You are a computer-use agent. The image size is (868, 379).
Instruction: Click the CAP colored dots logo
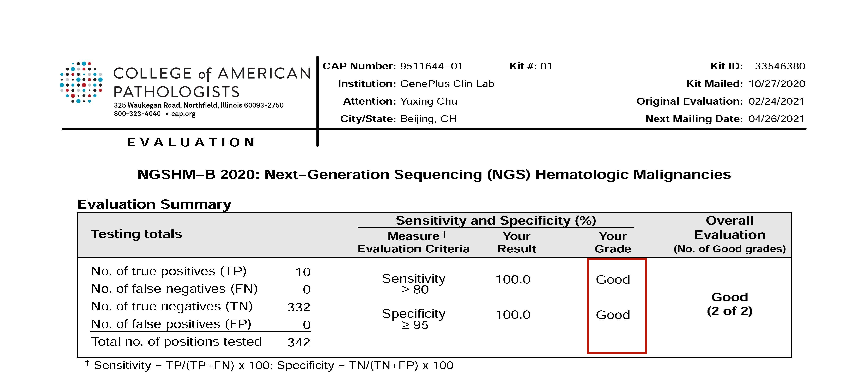(x=81, y=82)
